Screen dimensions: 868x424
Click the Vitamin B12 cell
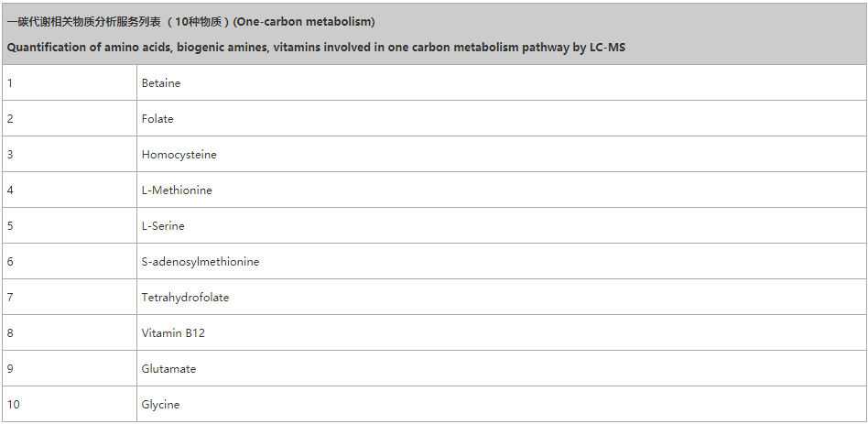coord(173,333)
